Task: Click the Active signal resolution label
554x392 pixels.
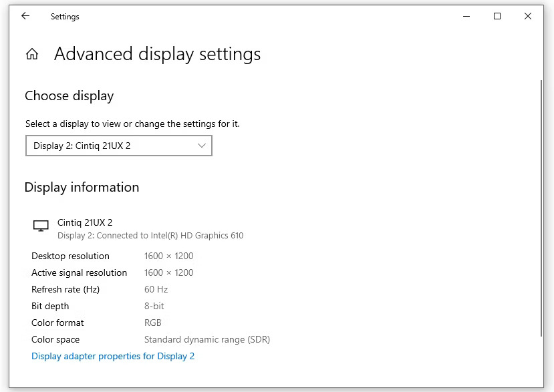Action: tap(79, 273)
